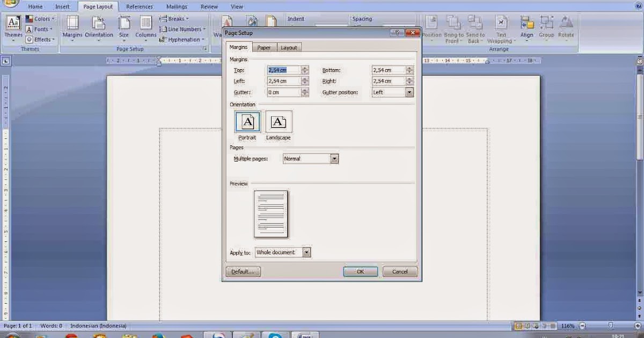Click the zoom out minus button
The image size is (644, 338).
coord(582,326)
